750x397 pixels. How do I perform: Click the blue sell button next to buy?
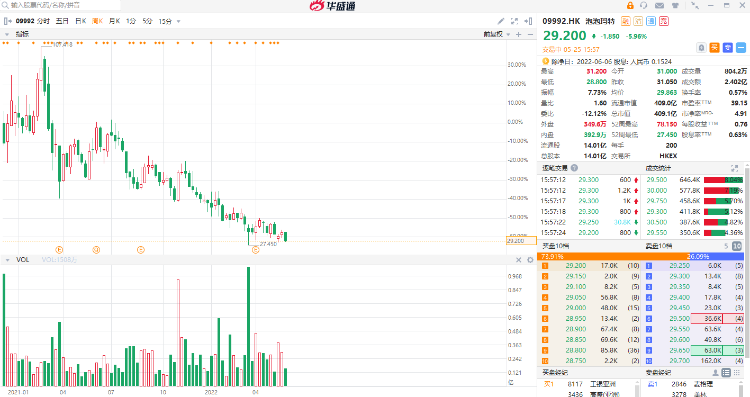click(x=728, y=47)
